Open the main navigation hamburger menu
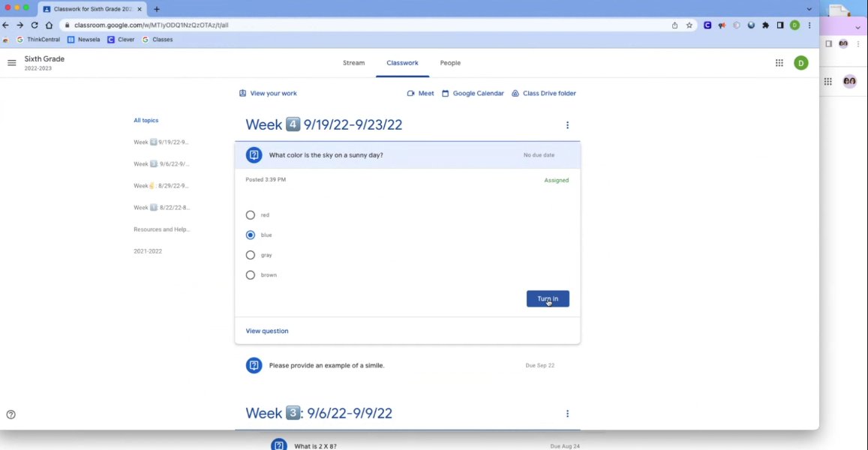868x450 pixels. point(11,63)
